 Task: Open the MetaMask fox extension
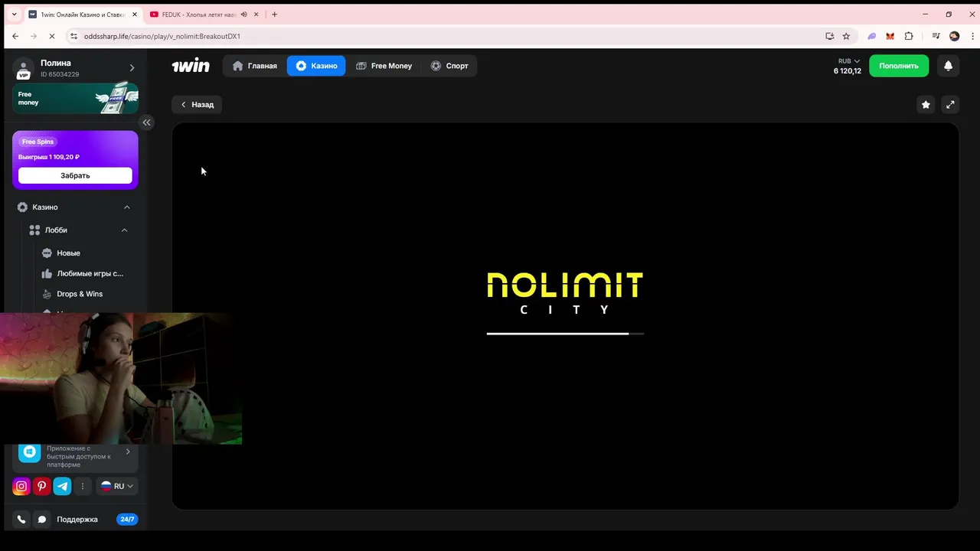(890, 36)
